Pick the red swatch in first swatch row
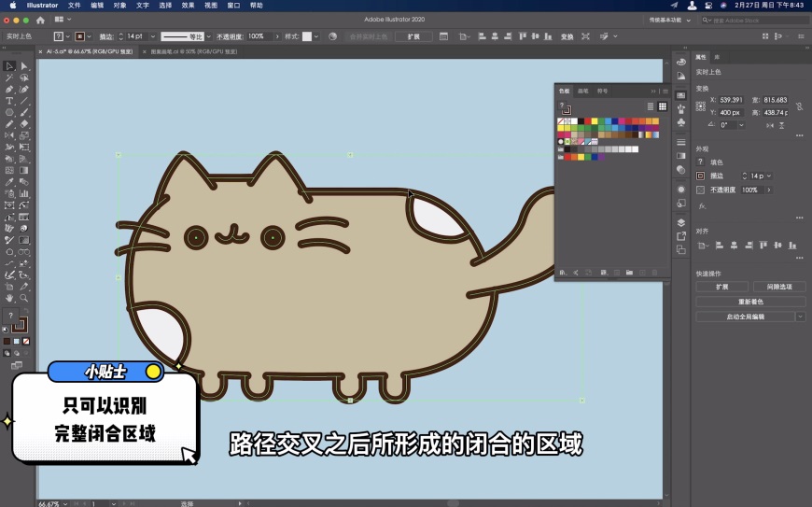Screen dimensions: 812x507 pos(587,121)
